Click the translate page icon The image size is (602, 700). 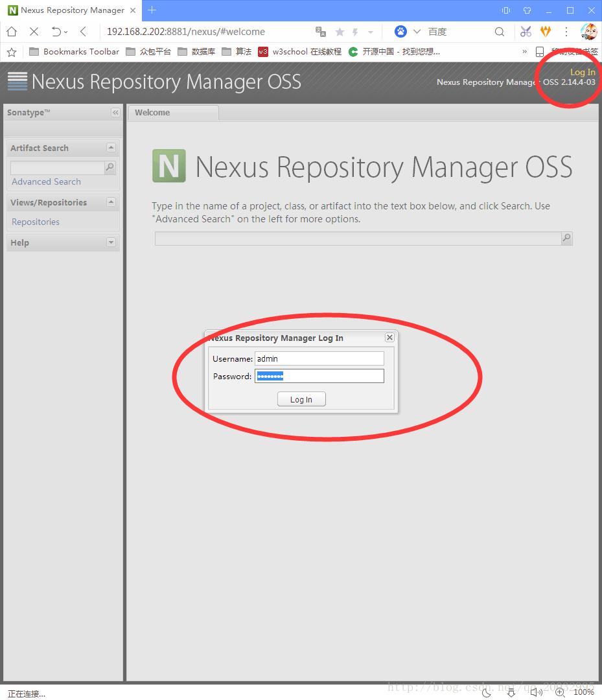click(320, 32)
